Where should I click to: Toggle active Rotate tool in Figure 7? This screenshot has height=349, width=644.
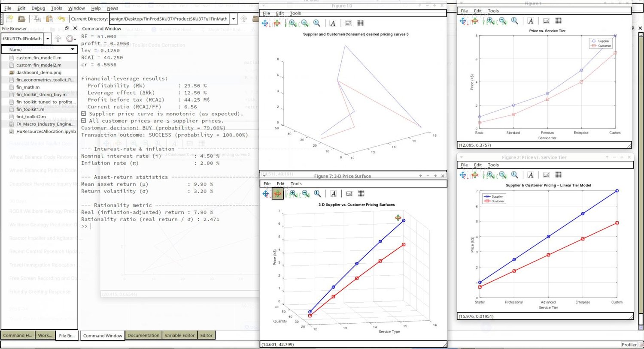(278, 194)
